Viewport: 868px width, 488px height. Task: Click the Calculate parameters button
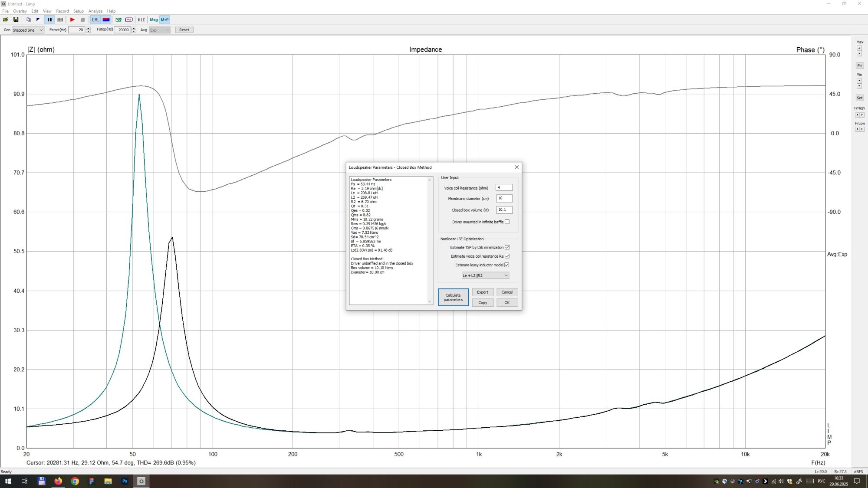pos(453,297)
